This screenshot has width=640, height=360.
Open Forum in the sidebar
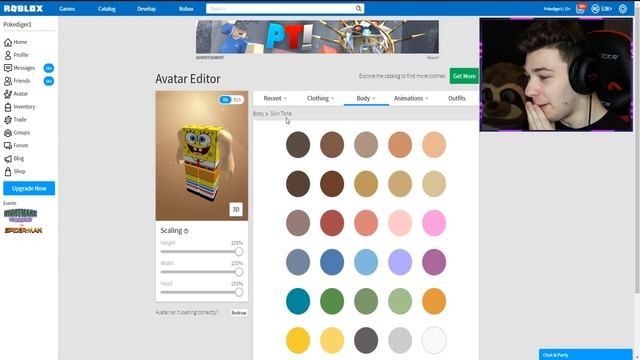(16, 145)
